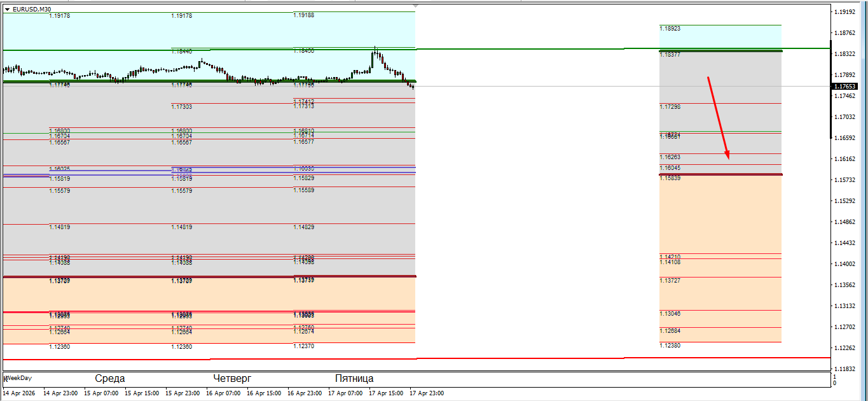Open the EURUSD,M30 chart dropdown triangle
This screenshot has height=401, width=868.
tap(8, 9)
